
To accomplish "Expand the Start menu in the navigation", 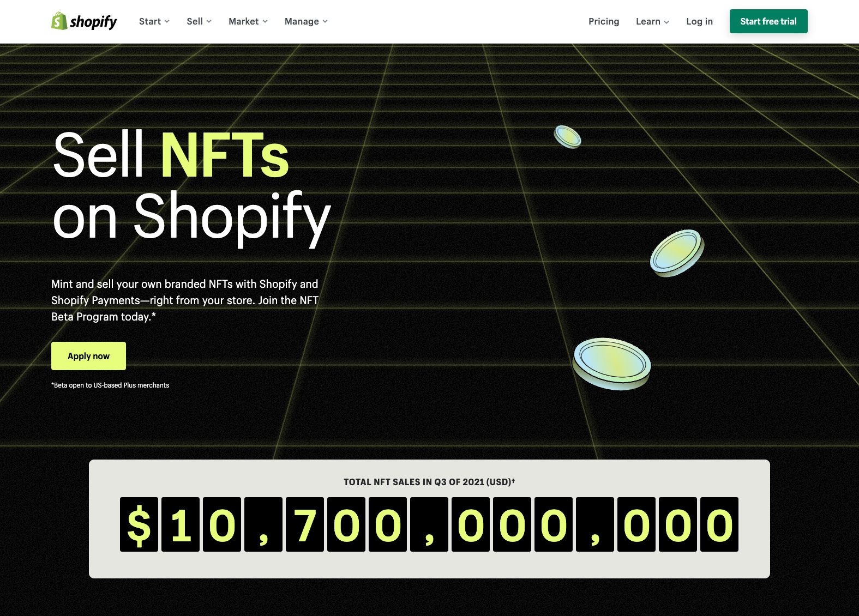I will pos(154,21).
